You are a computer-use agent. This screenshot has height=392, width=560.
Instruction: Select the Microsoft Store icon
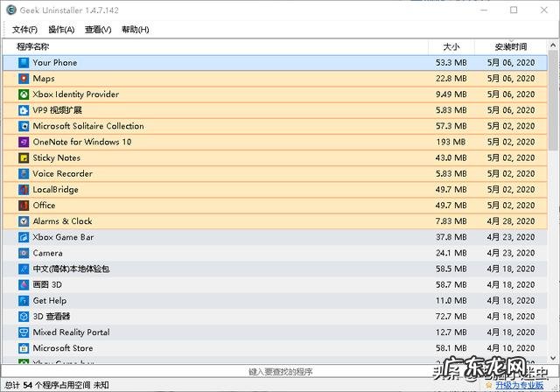[24, 348]
